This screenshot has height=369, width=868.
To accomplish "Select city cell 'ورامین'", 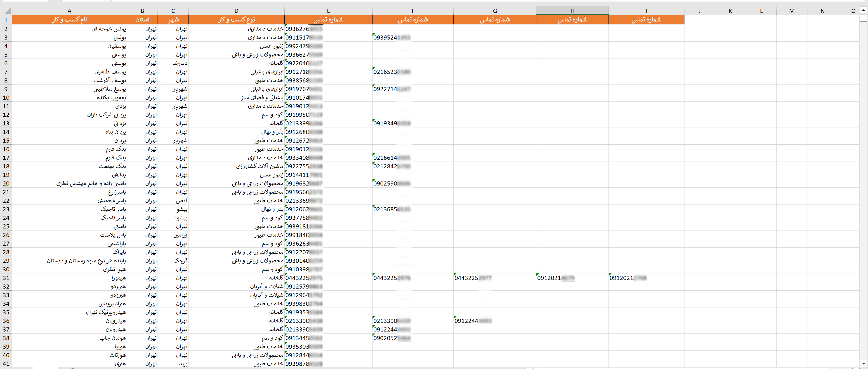I will tap(173, 235).
